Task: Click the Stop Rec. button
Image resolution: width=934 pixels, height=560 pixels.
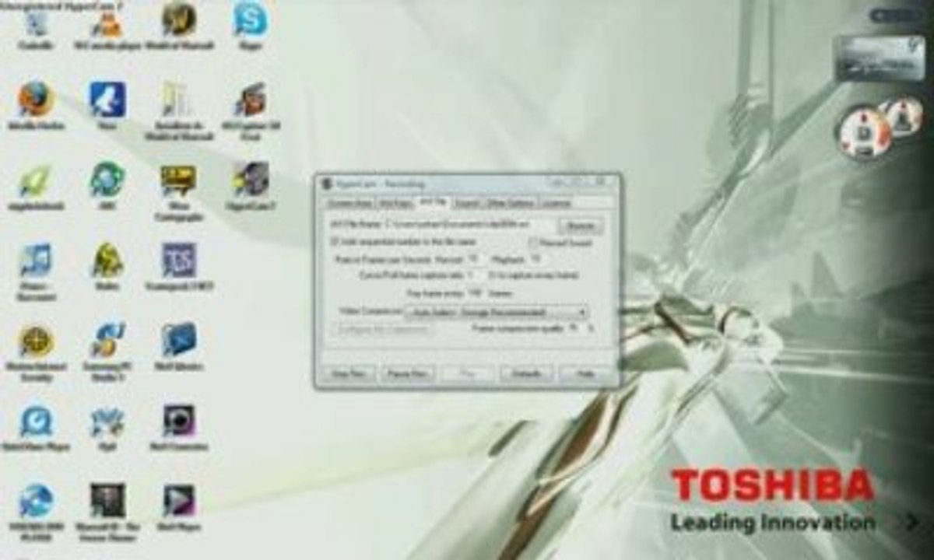Action: coord(349,373)
